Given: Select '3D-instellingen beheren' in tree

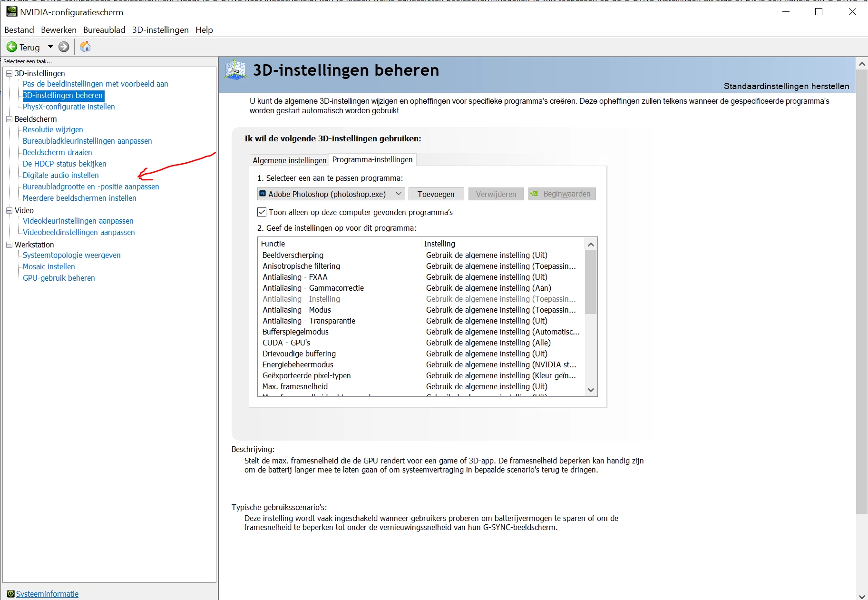Looking at the screenshot, I should 63,95.
